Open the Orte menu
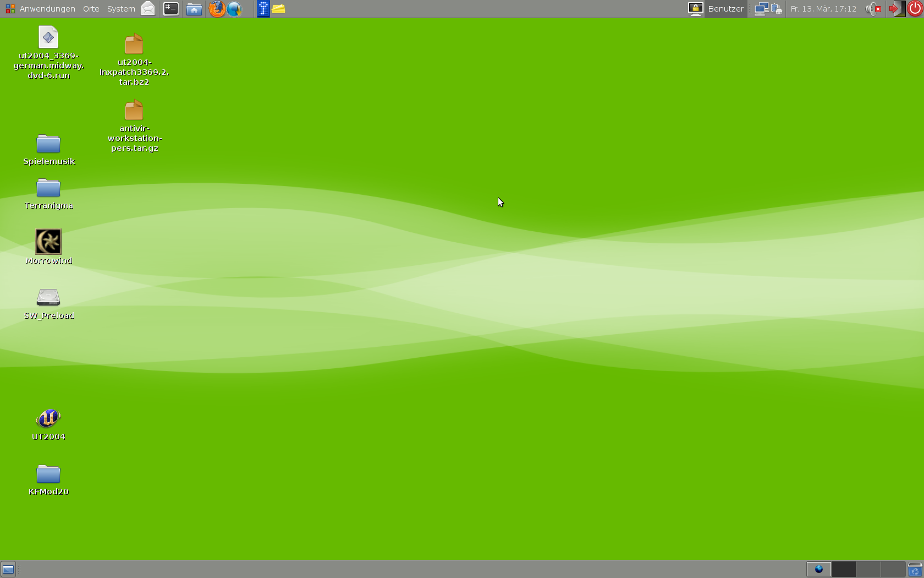This screenshot has width=924, height=578. coord(91,9)
